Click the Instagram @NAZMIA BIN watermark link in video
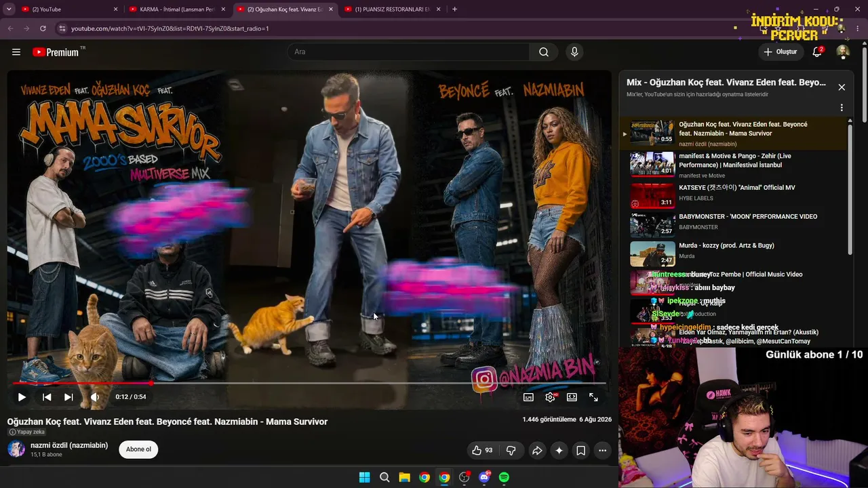 (x=534, y=375)
